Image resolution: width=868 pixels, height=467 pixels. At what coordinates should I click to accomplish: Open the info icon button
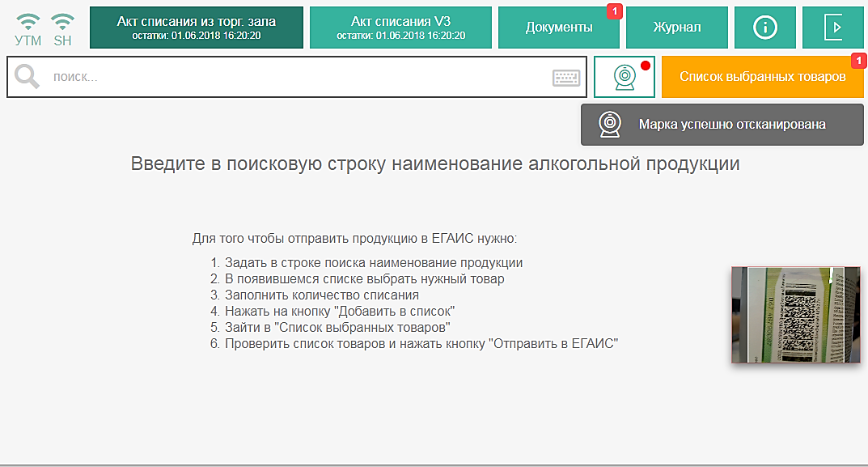tap(764, 28)
